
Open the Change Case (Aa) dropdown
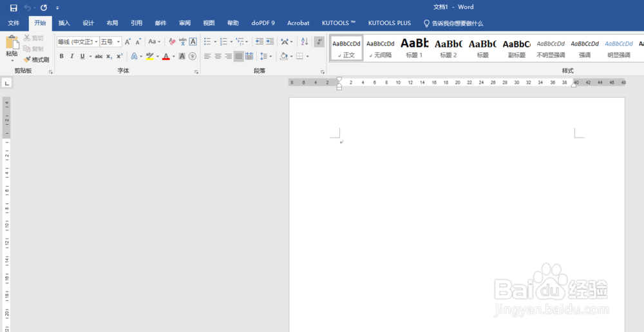tap(155, 41)
